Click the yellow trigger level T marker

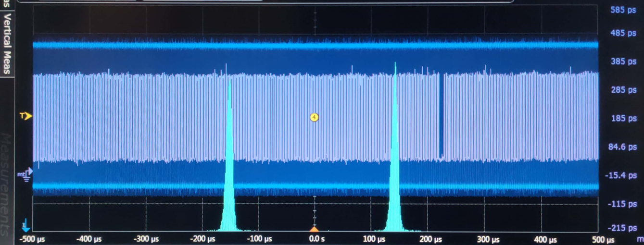[25, 116]
